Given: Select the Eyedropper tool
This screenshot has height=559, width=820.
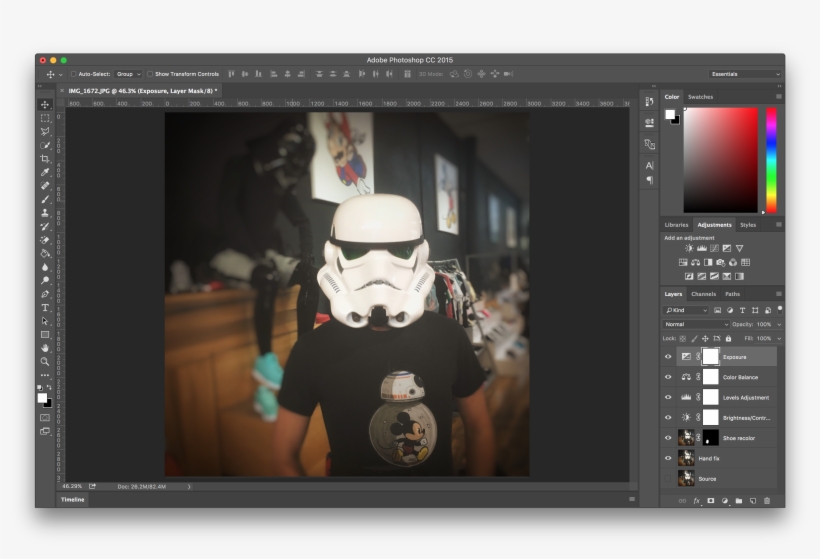Looking at the screenshot, I should pos(45,172).
